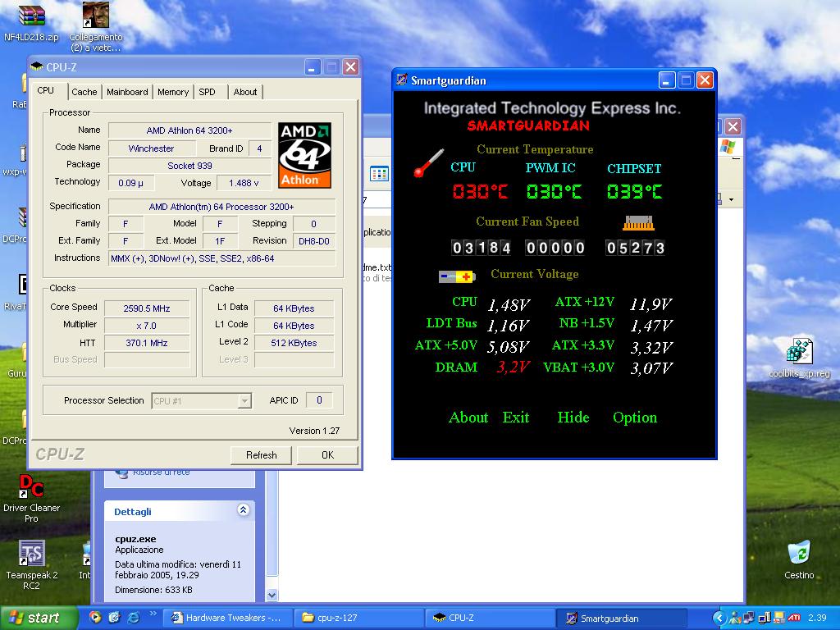Click the Refresh button in CPU-Z

pos(262,454)
